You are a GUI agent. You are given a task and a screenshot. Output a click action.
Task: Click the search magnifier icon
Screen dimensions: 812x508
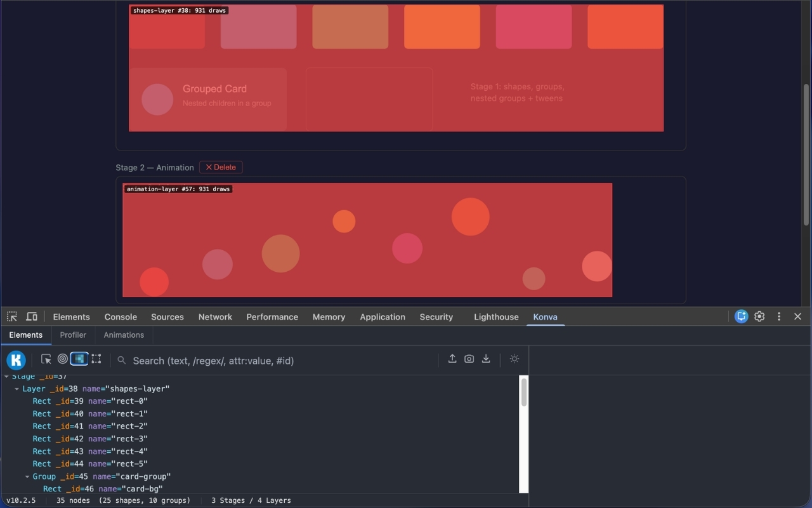pos(122,360)
